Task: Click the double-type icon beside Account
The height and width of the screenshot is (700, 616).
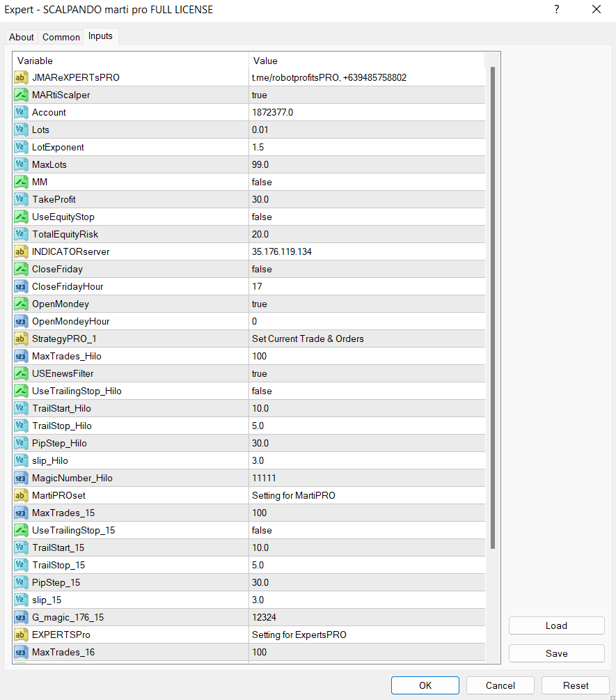Action: tap(21, 112)
